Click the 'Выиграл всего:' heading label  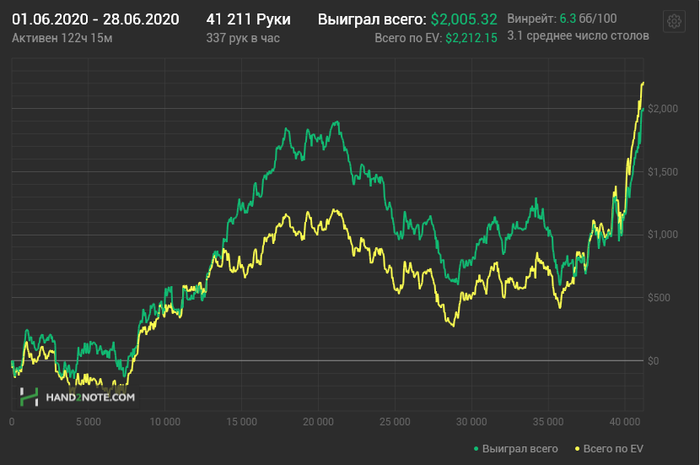click(372, 19)
